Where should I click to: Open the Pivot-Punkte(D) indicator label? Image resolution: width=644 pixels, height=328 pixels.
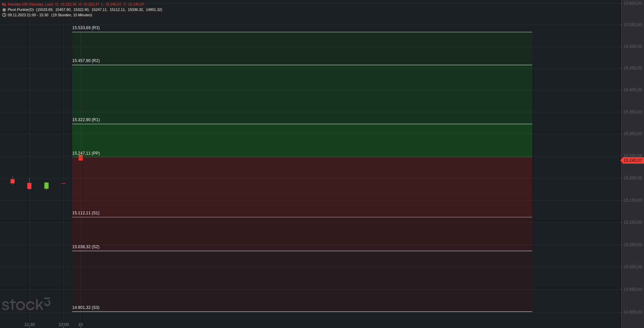coord(21,10)
